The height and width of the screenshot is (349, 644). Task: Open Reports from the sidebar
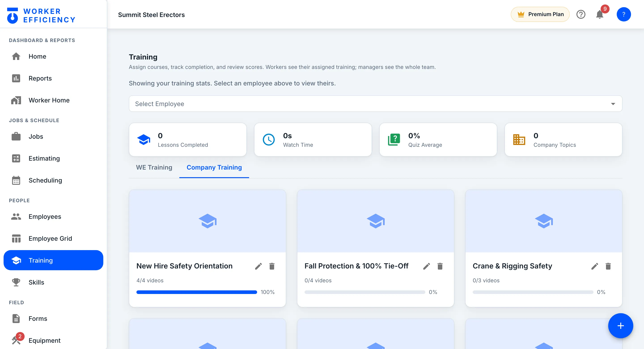53,79
